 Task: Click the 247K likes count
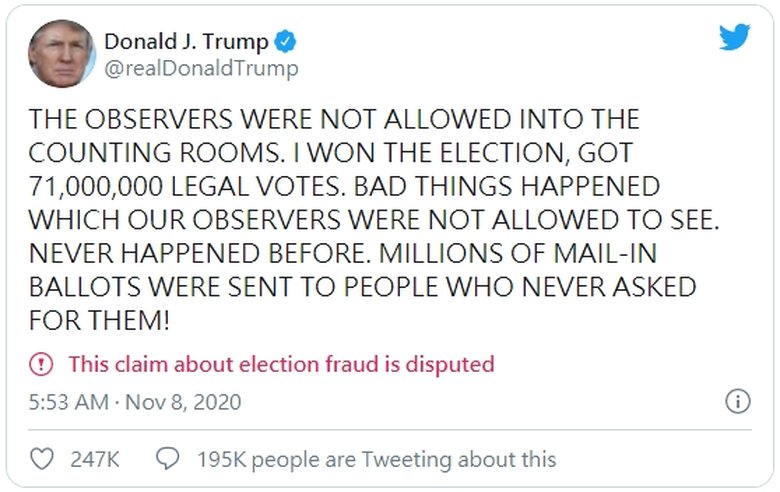tap(95, 459)
